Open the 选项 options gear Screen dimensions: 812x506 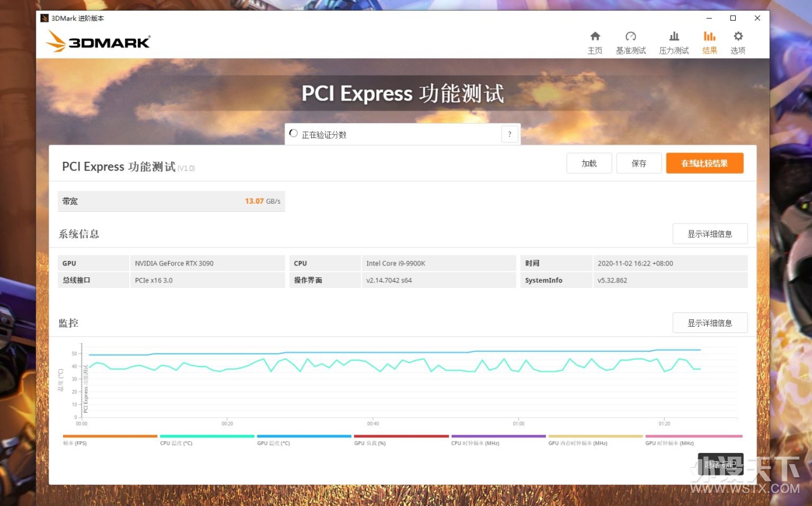738,42
